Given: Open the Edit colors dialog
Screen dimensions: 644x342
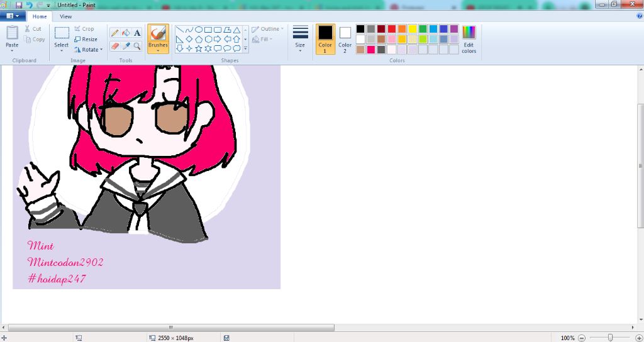Looking at the screenshot, I should pos(469,39).
